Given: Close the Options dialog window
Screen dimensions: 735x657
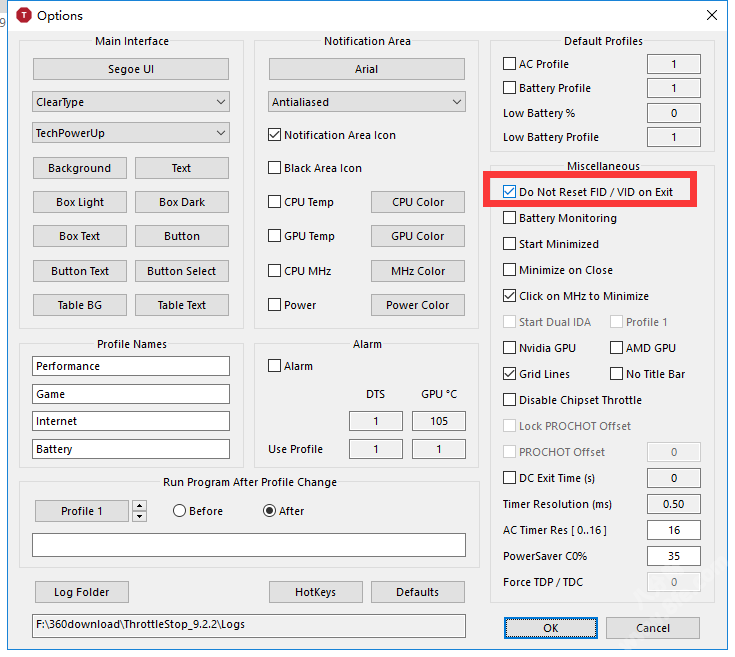Looking at the screenshot, I should point(711,15).
